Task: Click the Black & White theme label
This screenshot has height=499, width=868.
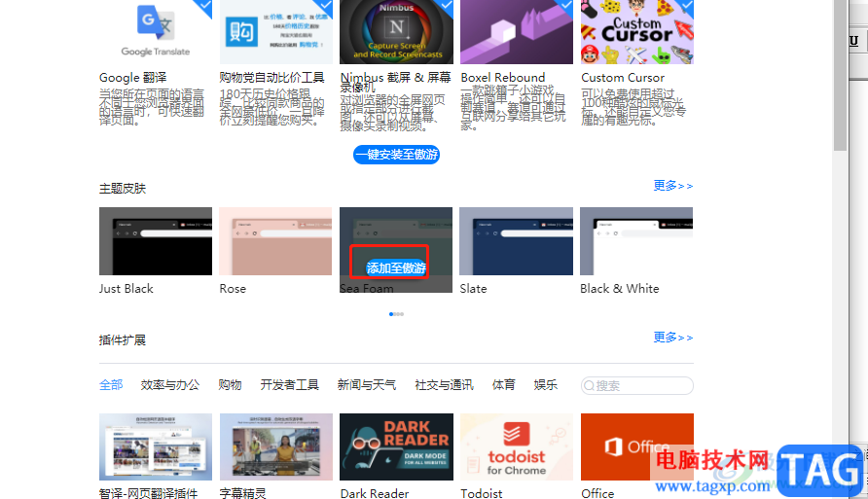Action: [x=620, y=289]
